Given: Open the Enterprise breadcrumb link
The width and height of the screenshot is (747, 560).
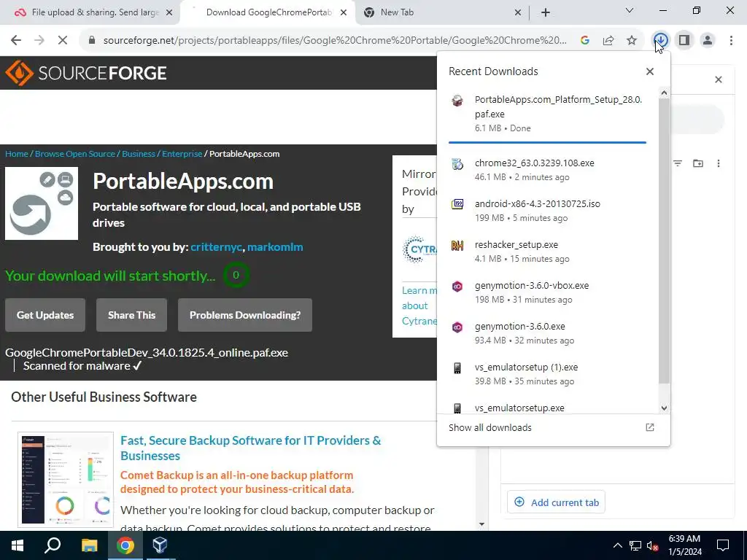Looking at the screenshot, I should pyautogui.click(x=182, y=154).
